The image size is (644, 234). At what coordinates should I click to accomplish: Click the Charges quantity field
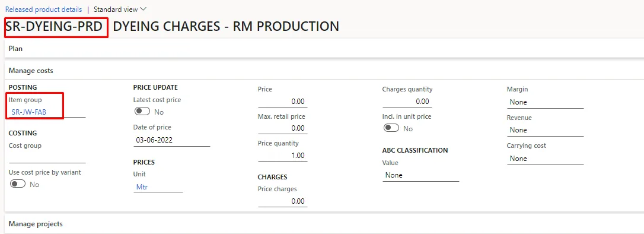pos(407,102)
